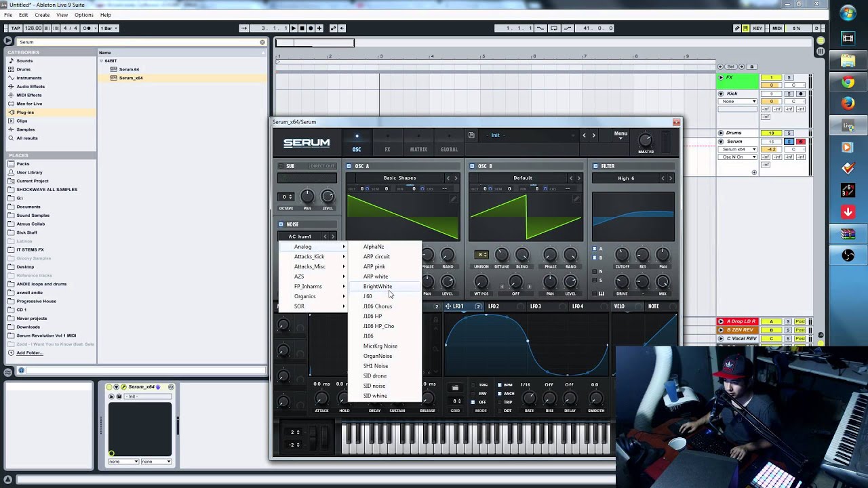This screenshot has height=488, width=868.
Task: Open the 1 Bar quantization dropdown
Action: pyautogui.click(x=108, y=28)
